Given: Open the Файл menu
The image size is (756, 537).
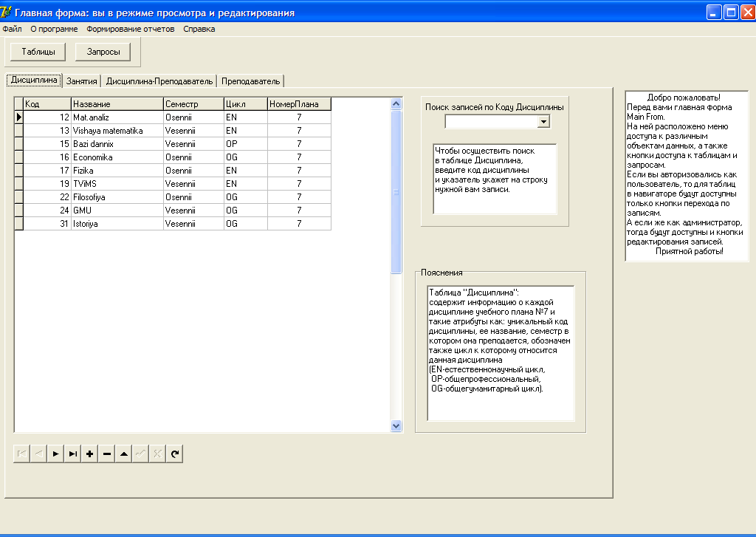Looking at the screenshot, I should pyautogui.click(x=12, y=29).
